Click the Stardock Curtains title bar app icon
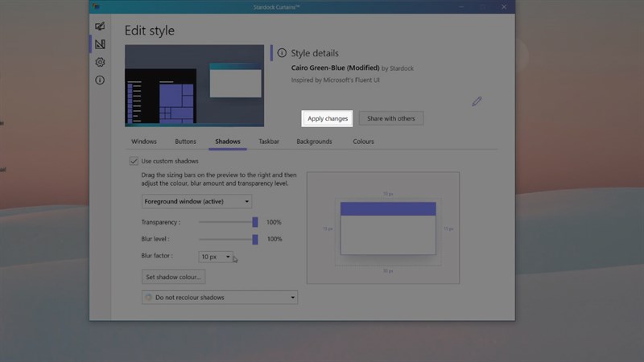 click(x=96, y=6)
